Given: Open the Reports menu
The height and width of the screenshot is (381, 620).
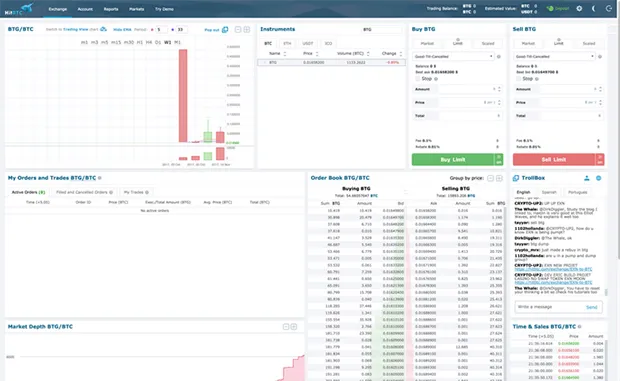Looking at the screenshot, I should (x=111, y=9).
